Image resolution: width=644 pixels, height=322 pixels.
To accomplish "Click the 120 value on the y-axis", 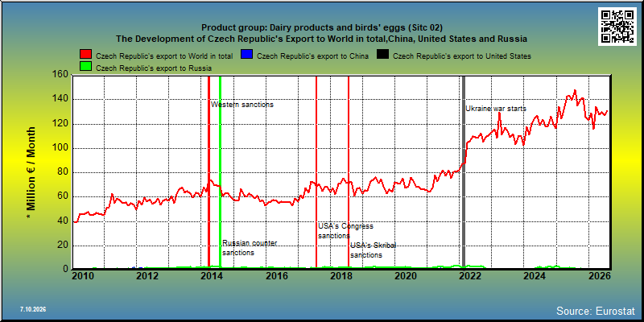I will pos(61,124).
